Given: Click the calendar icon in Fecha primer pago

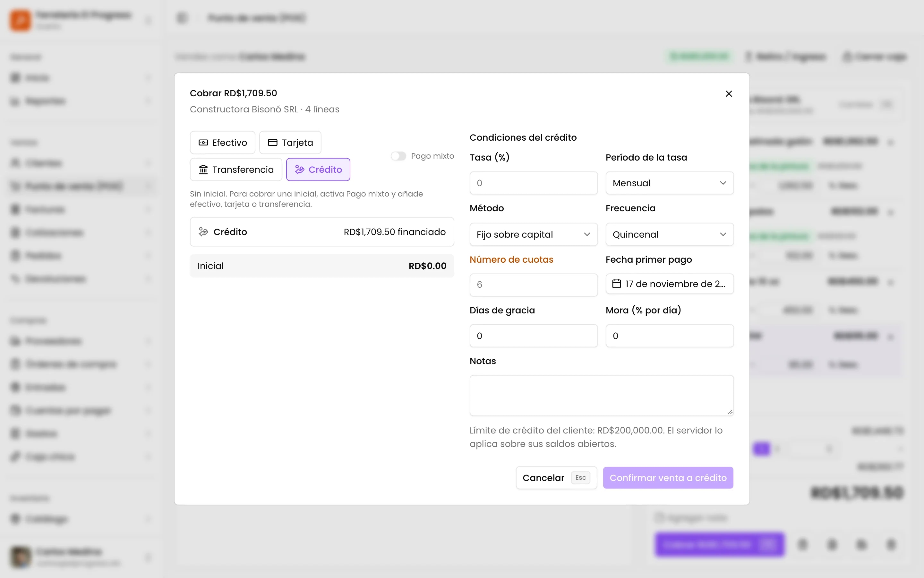Looking at the screenshot, I should click(616, 284).
